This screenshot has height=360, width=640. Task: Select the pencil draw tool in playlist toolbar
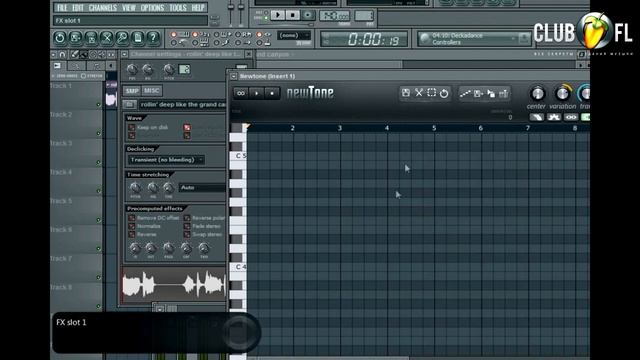(x=74, y=54)
